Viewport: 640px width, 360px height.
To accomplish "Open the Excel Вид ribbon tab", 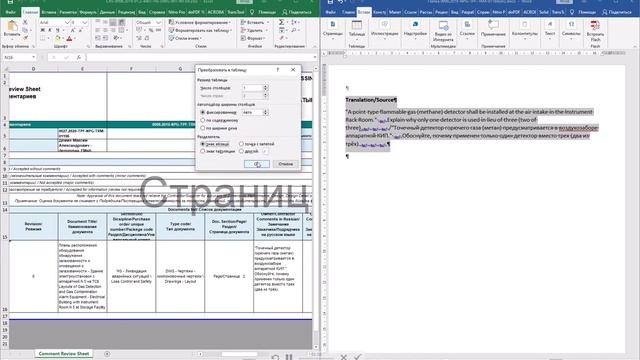I will (142, 12).
